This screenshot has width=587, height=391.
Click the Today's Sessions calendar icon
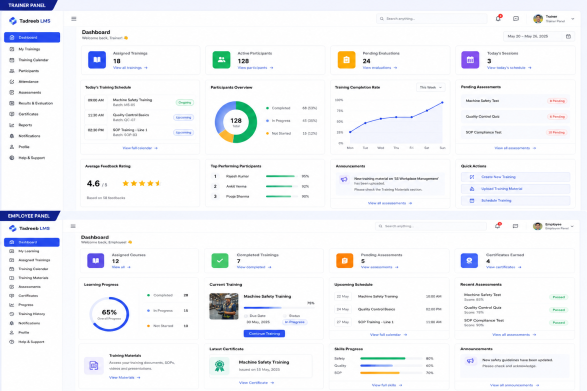470,60
